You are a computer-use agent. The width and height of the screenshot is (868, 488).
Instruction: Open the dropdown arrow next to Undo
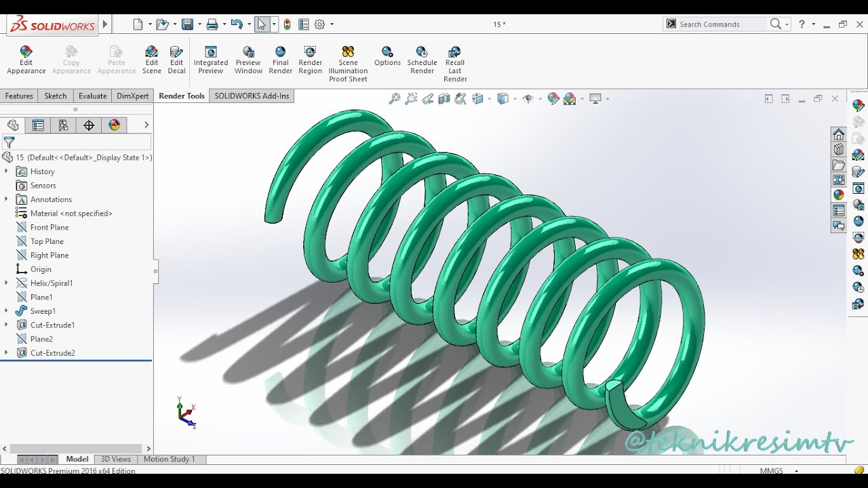[248, 24]
